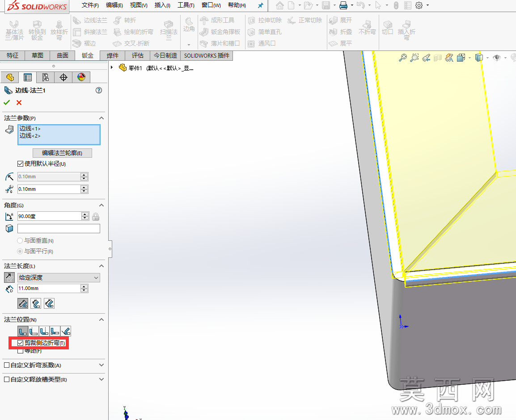Click the 编辑法兰轮廓 button

(x=62, y=153)
